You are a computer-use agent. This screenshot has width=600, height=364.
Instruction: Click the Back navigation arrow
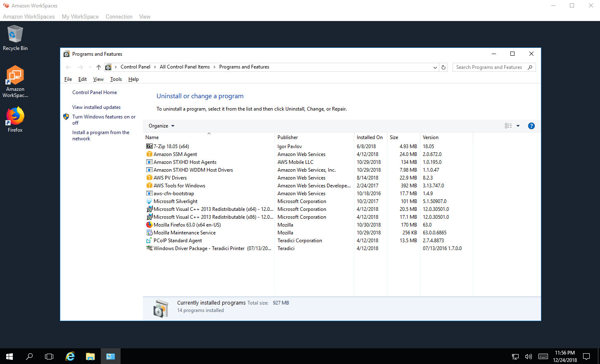(68, 67)
